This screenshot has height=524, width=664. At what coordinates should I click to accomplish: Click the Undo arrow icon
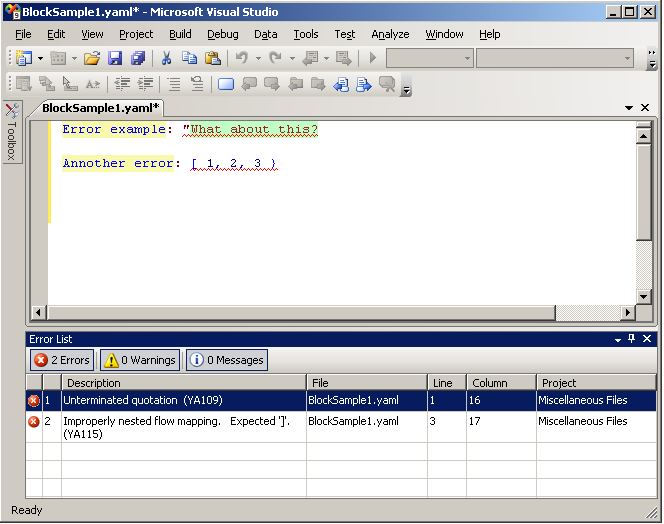coord(242,58)
